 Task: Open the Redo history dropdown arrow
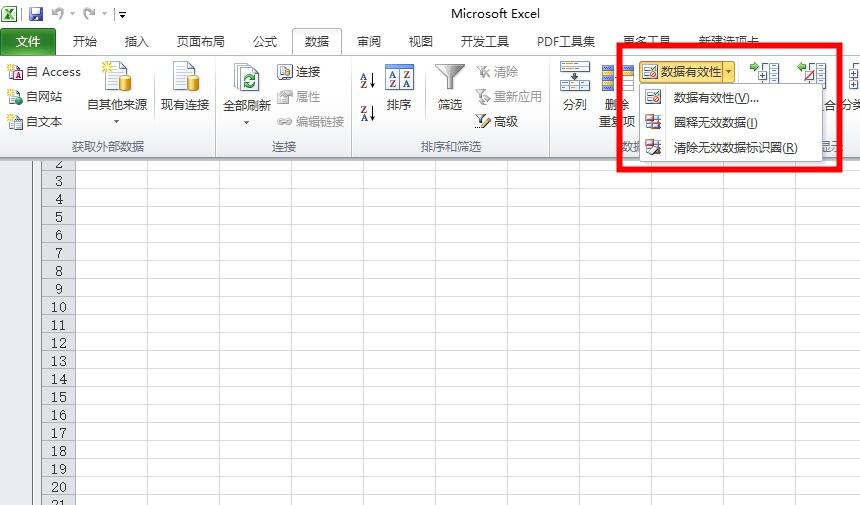(x=104, y=14)
